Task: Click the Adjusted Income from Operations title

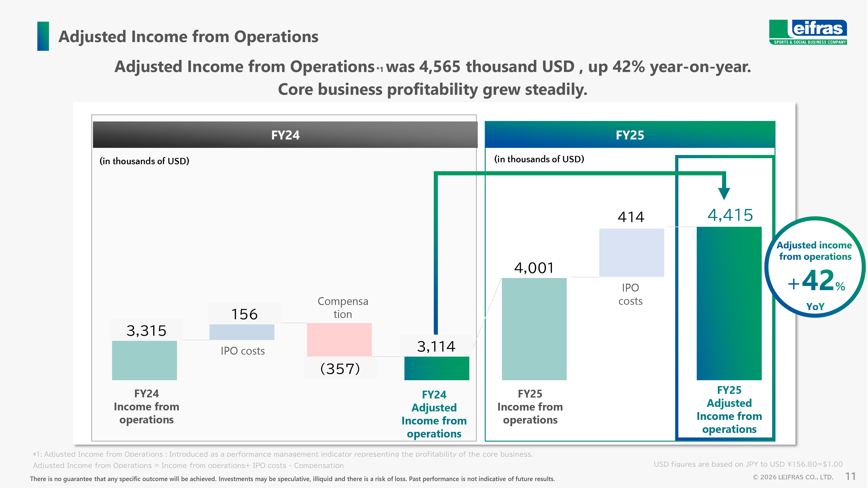Action: point(188,36)
